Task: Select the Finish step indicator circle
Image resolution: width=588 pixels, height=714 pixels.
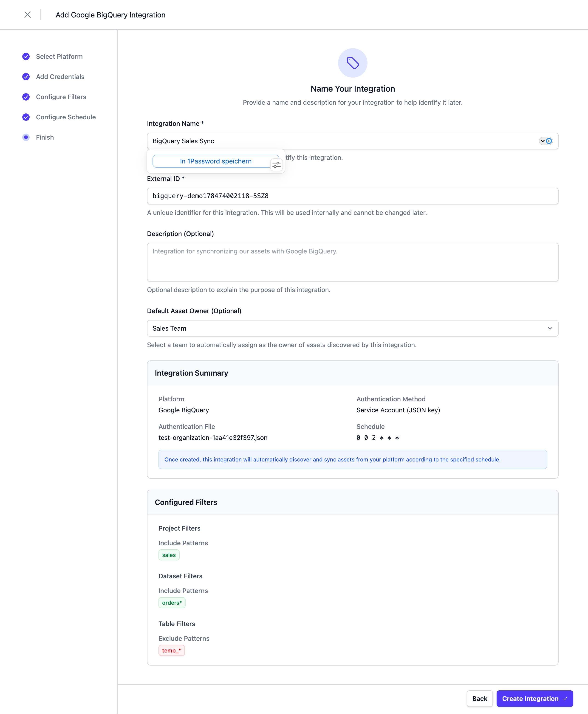Action: (x=26, y=137)
